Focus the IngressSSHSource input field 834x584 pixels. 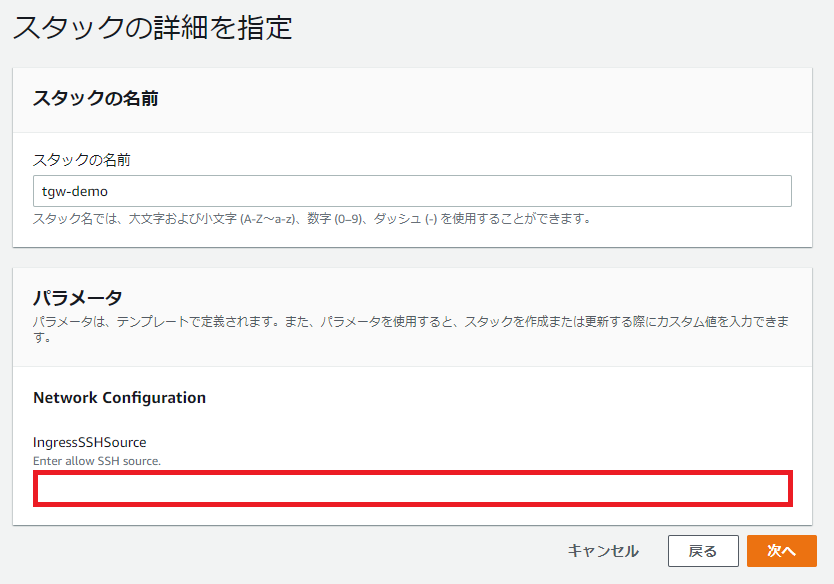coord(413,488)
